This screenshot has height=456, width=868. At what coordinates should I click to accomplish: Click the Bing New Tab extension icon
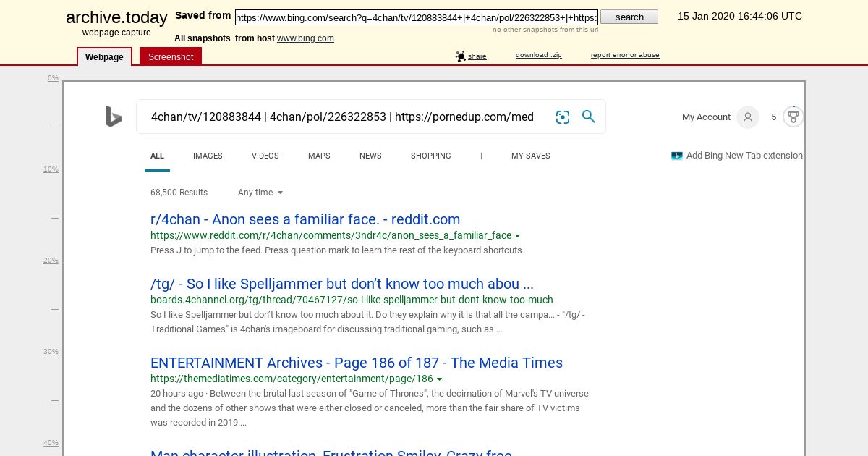click(x=677, y=156)
